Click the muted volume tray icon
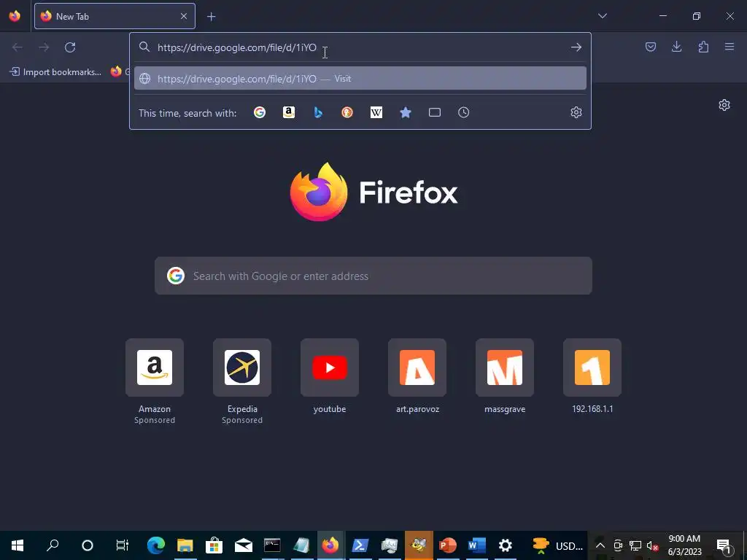Image resolution: width=747 pixels, height=560 pixels. click(x=652, y=545)
